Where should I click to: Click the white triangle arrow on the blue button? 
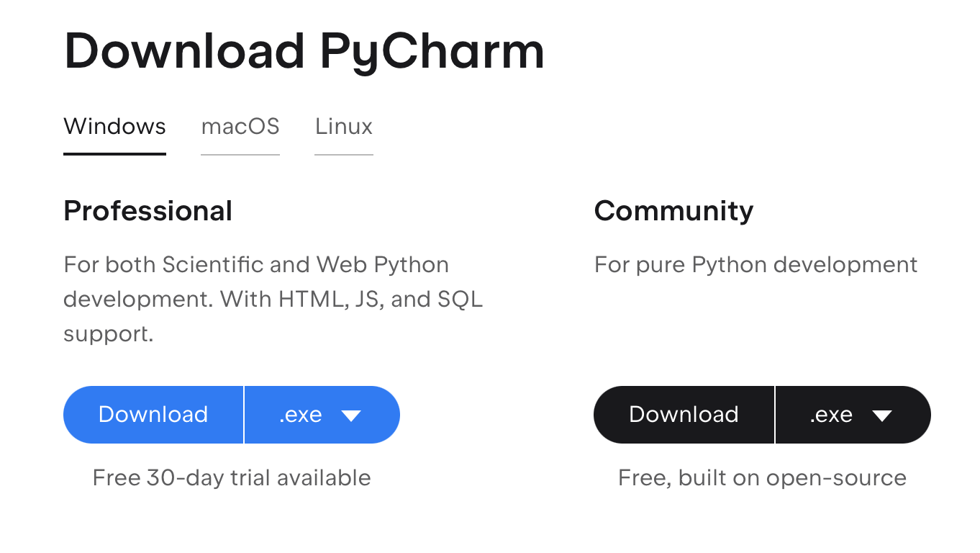coord(350,415)
